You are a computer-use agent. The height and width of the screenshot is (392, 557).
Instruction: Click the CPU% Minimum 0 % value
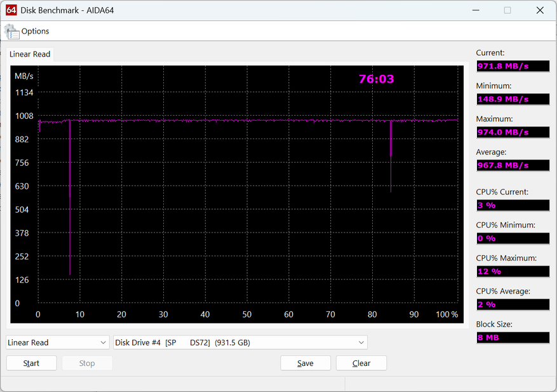513,238
